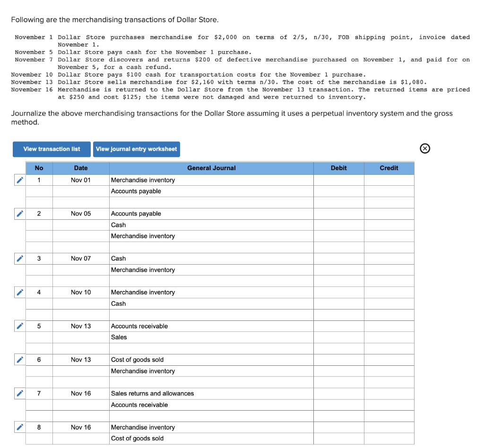This screenshot has height=448, width=484.
Task: Open the pencil editor for entry 8
Action: click(19, 427)
